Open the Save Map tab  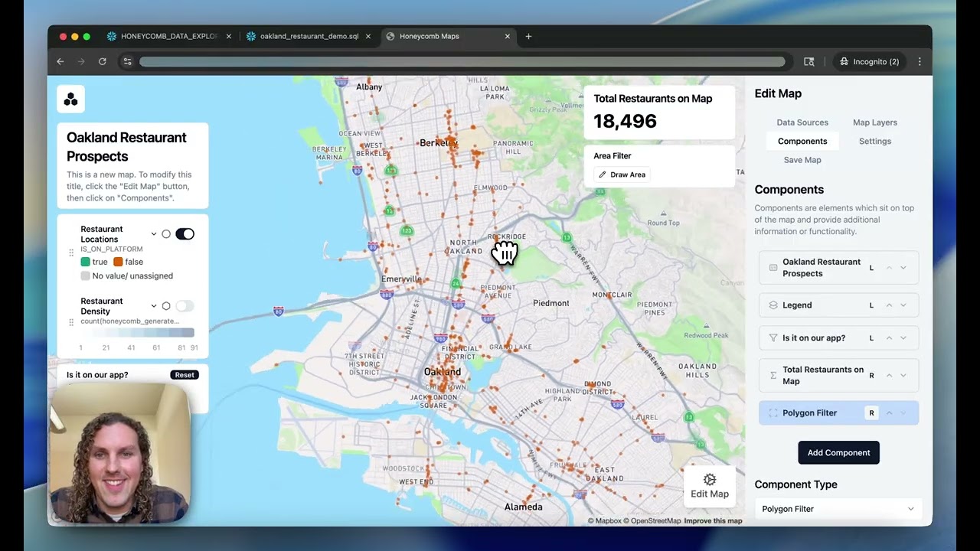click(x=802, y=160)
